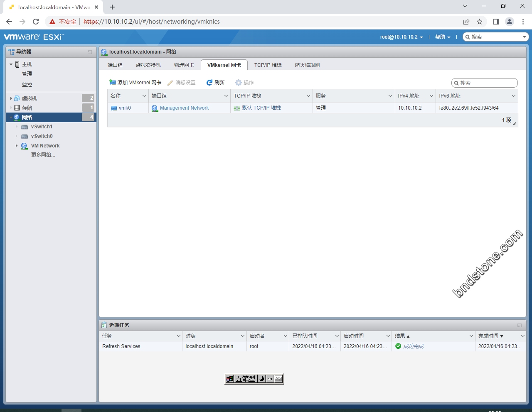The image size is (532, 412).
Task: Select the Networking (网络) navigator item
Action: 51,117
